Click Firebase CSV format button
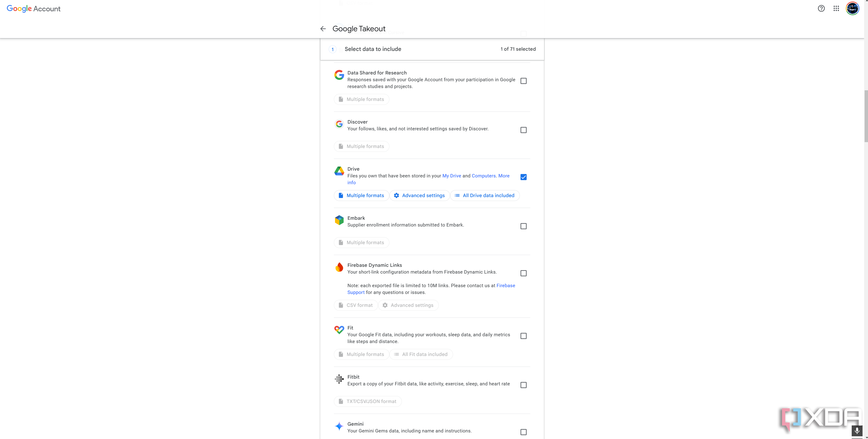 coord(356,305)
